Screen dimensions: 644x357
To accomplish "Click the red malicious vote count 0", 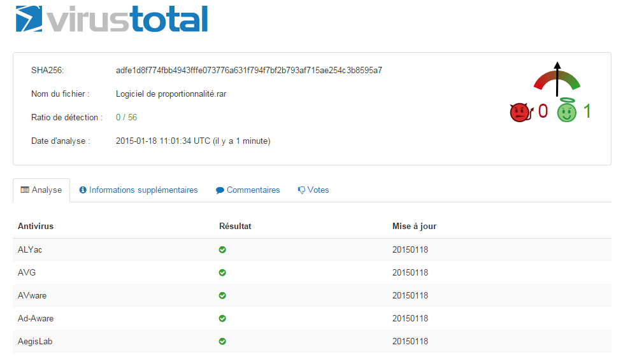I will click(543, 111).
